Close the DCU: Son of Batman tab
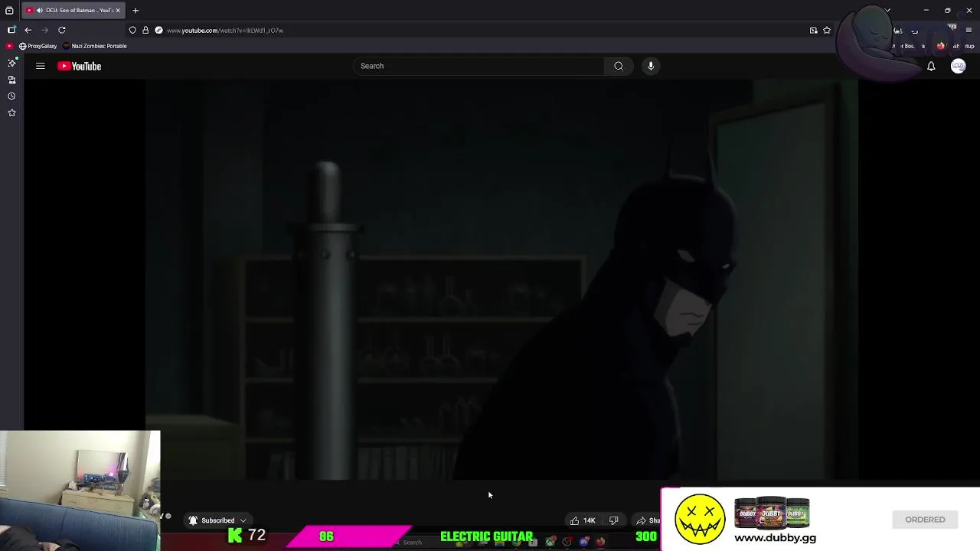 click(118, 10)
